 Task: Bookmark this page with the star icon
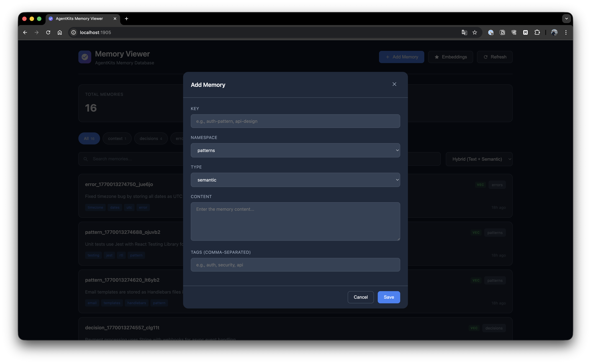pos(475,32)
